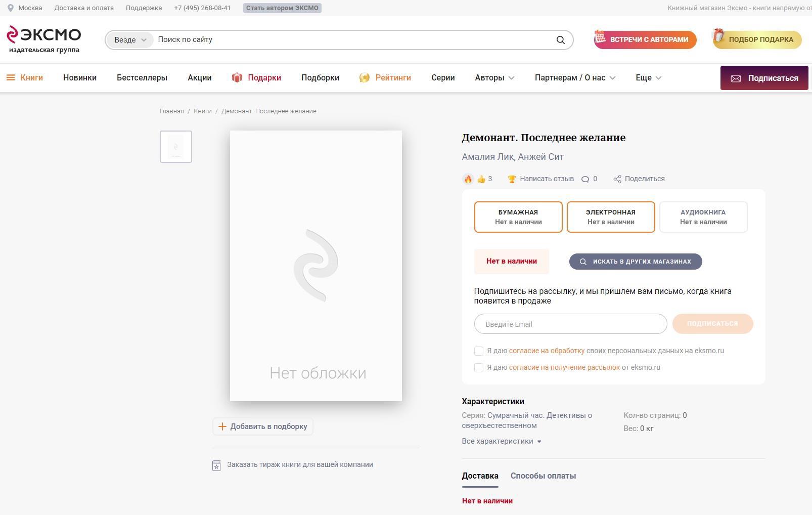
Task: Click Искать в других магазинах button
Action: 636,262
